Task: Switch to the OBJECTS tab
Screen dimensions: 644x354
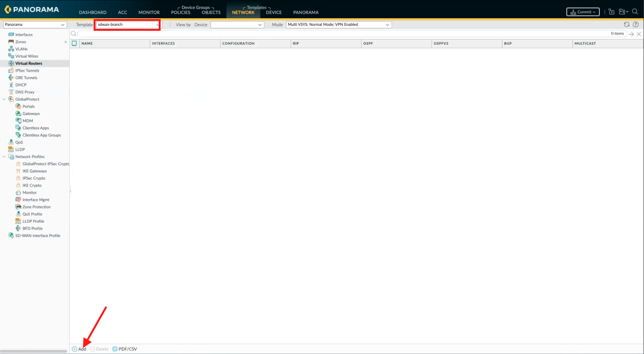Action: click(x=211, y=13)
